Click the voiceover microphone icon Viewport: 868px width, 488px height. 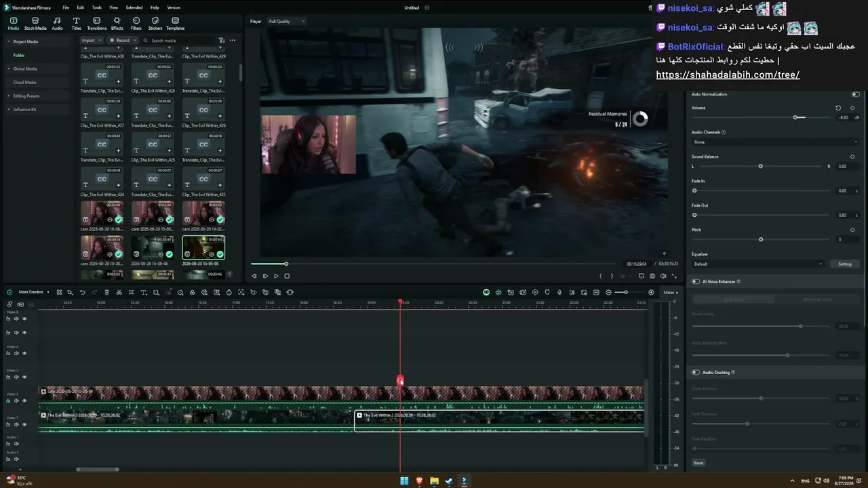[559, 292]
